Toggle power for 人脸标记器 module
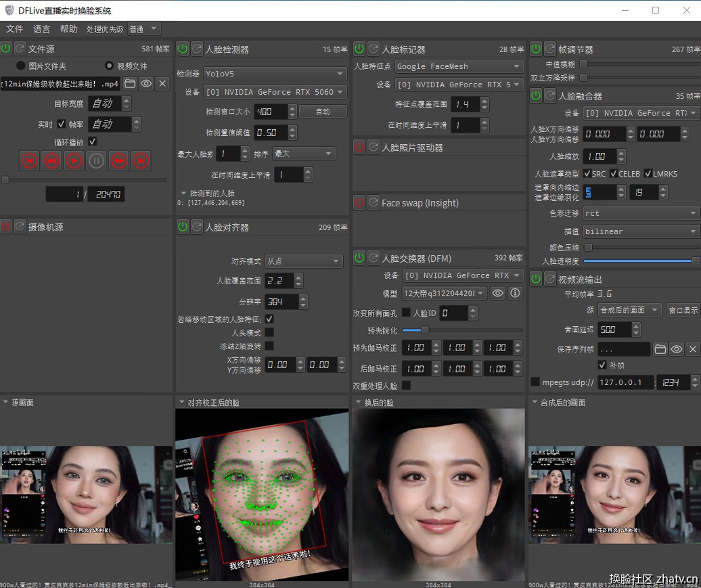The height and width of the screenshot is (588, 701). pyautogui.click(x=359, y=49)
